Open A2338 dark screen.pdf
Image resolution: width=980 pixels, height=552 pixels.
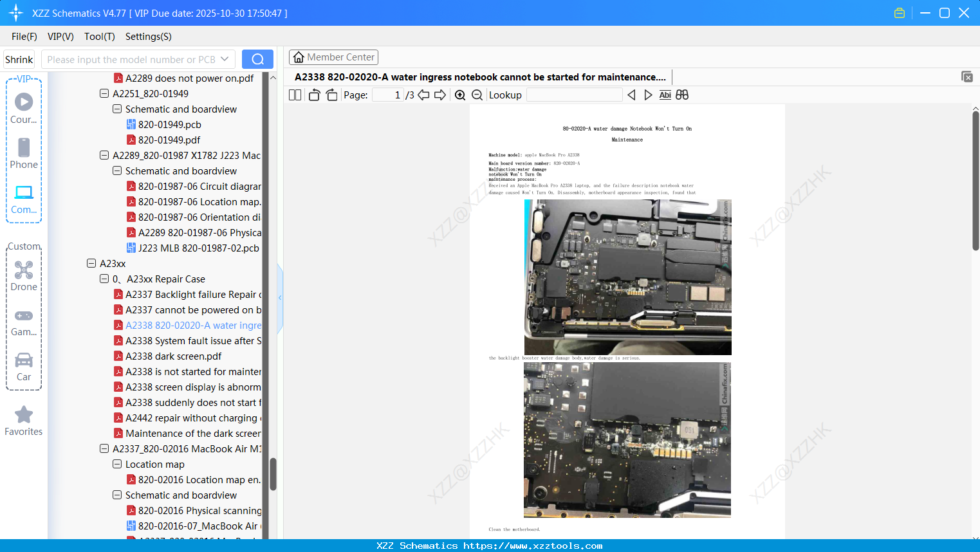[x=167, y=356]
